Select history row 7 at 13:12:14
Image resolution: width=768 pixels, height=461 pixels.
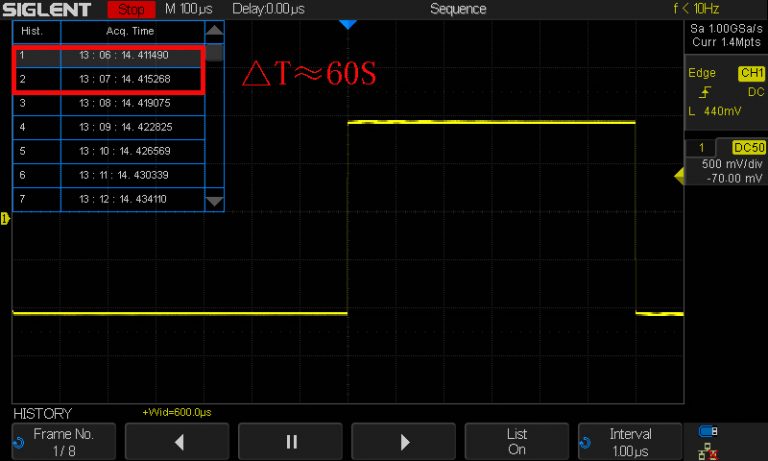(x=118, y=199)
